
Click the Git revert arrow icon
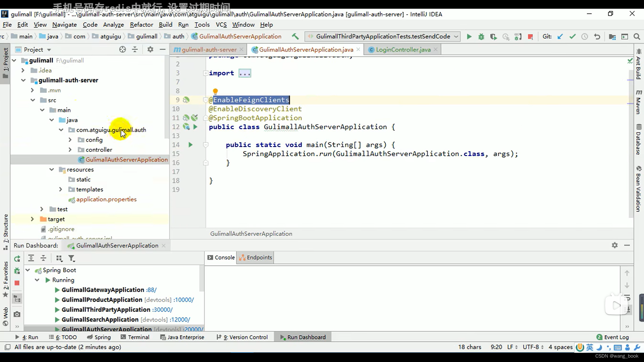(x=597, y=37)
